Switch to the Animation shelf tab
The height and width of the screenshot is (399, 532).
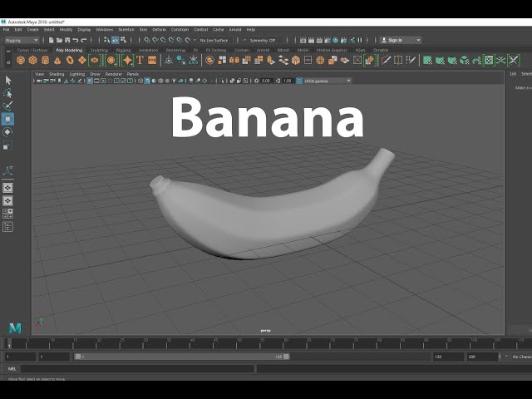tap(148, 50)
